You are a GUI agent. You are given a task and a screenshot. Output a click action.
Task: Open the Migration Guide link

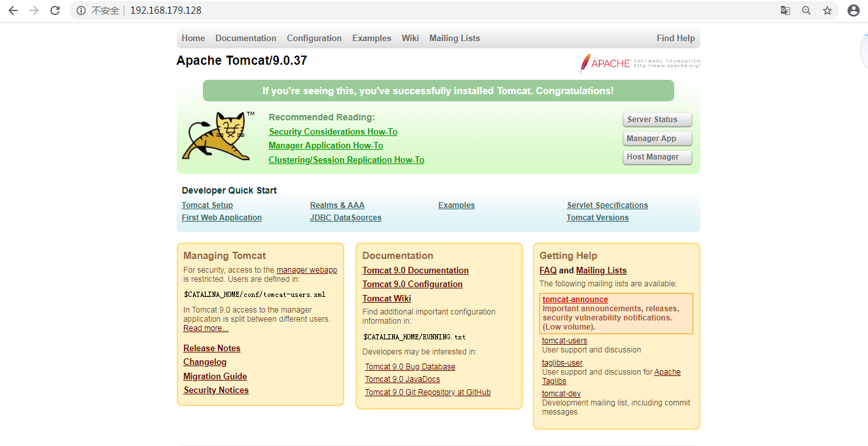(x=215, y=377)
